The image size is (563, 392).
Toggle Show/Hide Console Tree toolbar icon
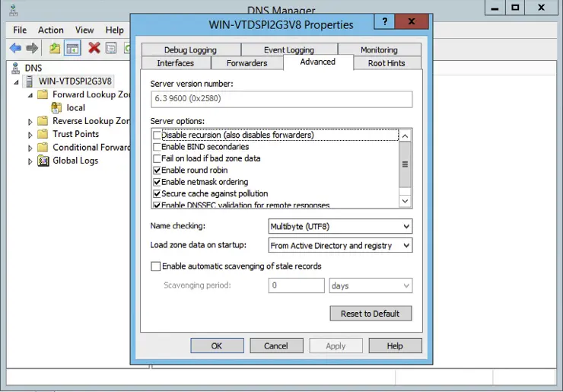pos(72,49)
